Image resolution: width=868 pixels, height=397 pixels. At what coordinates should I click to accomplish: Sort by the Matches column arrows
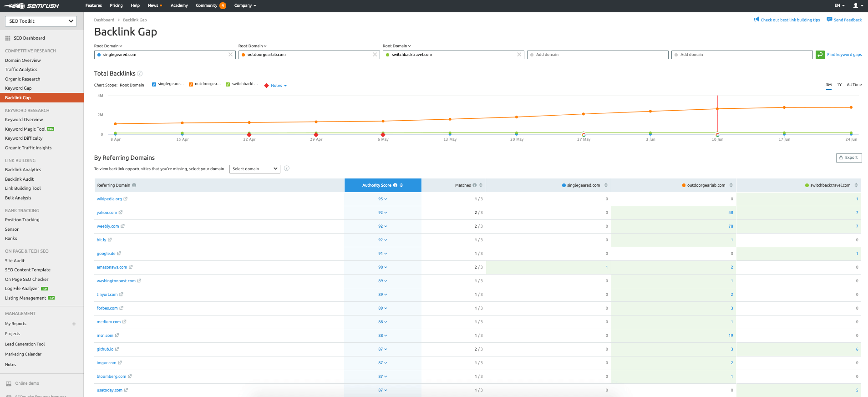point(481,185)
